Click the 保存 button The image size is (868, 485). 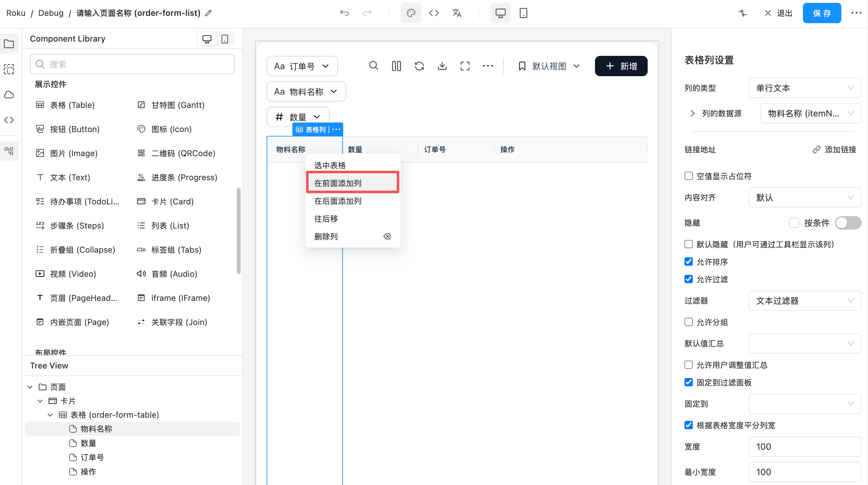pyautogui.click(x=822, y=13)
